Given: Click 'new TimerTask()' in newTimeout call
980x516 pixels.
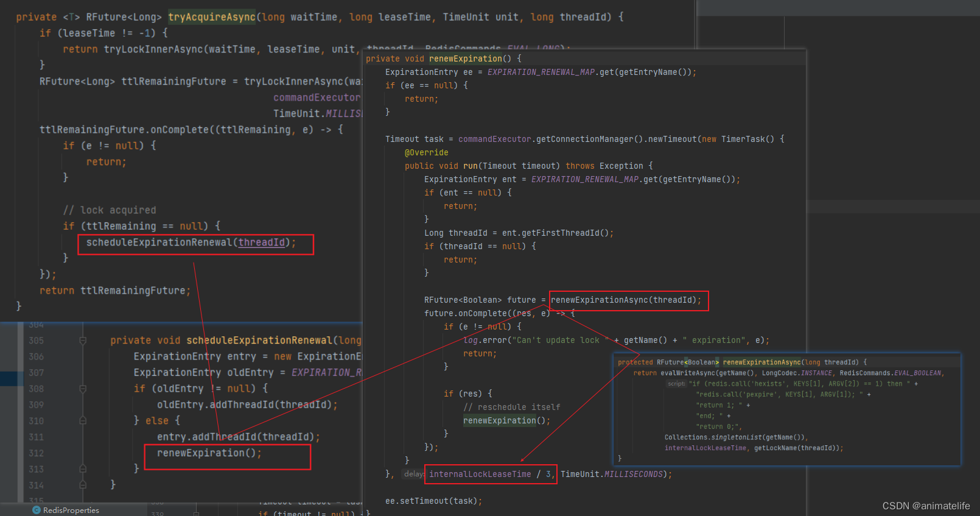Looking at the screenshot, I should pos(738,139).
